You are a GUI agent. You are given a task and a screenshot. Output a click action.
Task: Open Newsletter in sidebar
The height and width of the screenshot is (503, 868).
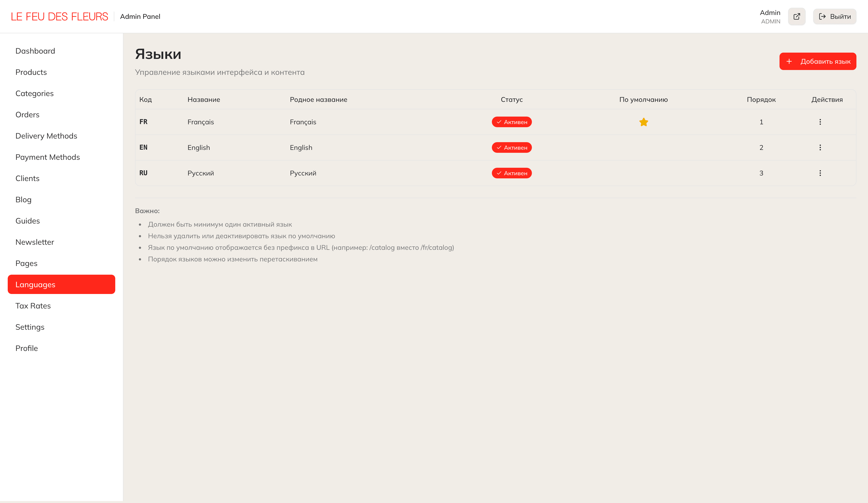coord(35,242)
